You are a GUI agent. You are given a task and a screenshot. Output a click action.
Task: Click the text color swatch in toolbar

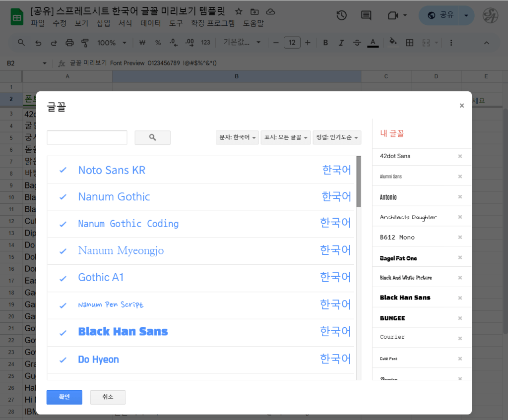coord(373,43)
